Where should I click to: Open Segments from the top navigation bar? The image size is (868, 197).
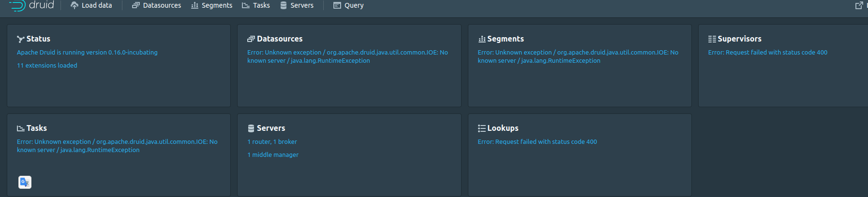(x=212, y=5)
